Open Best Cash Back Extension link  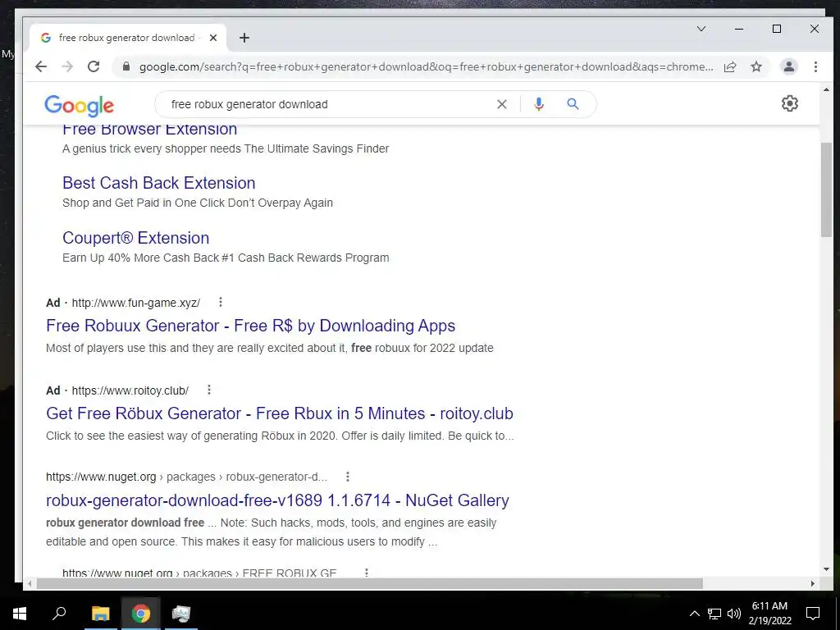[x=158, y=183]
